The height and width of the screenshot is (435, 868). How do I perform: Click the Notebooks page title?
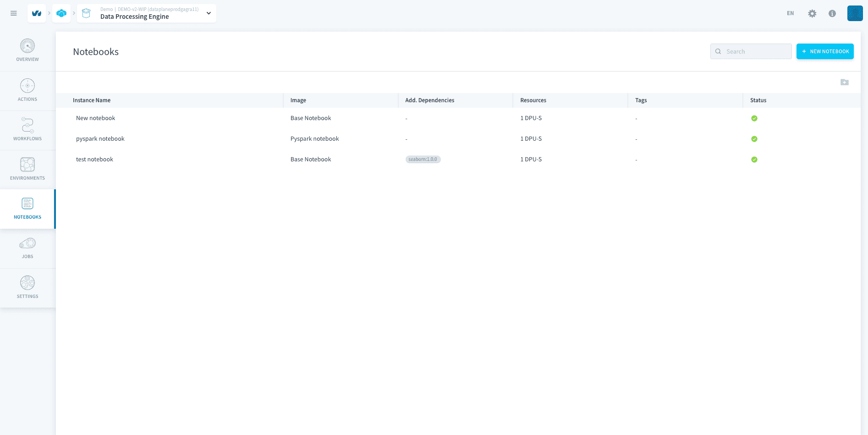tap(96, 52)
